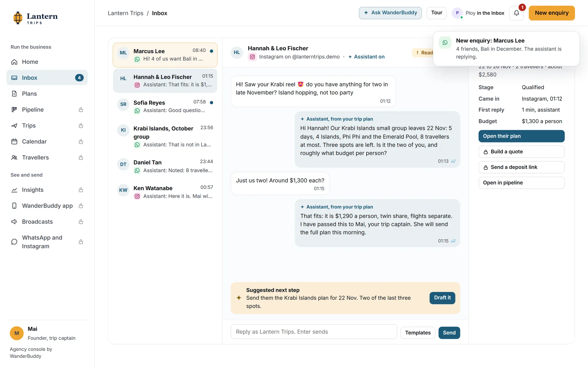The height and width of the screenshot is (368, 588).
Task: Open the Daniel Tan conversation
Action: point(165,166)
